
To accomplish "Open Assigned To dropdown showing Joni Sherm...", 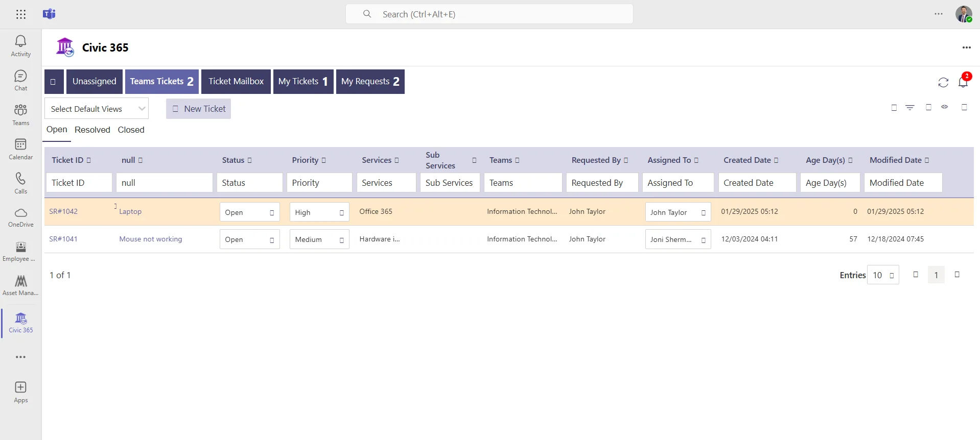I will coord(678,239).
